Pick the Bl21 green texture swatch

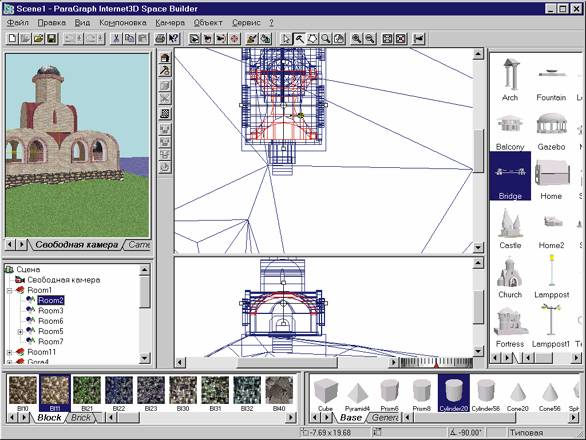tap(87, 394)
